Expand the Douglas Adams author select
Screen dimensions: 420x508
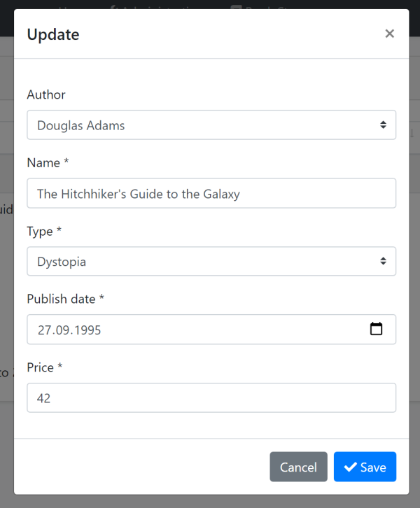pyautogui.click(x=210, y=125)
